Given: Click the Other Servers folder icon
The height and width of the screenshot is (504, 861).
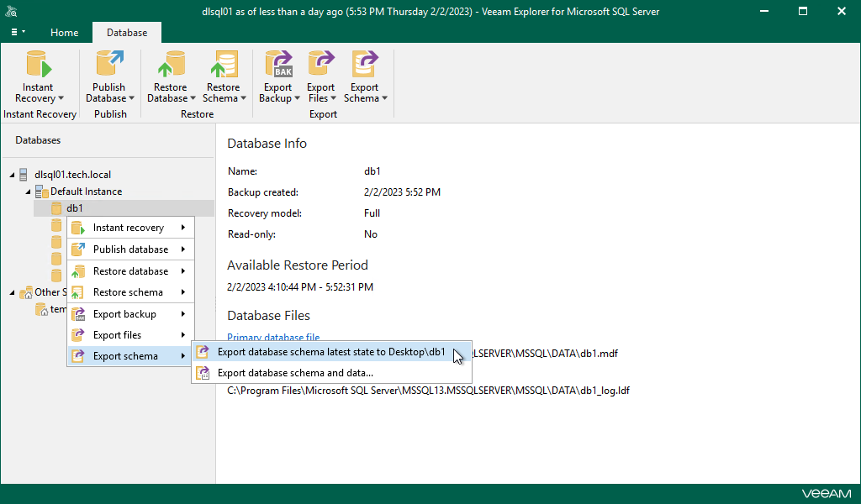Looking at the screenshot, I should (x=26, y=293).
